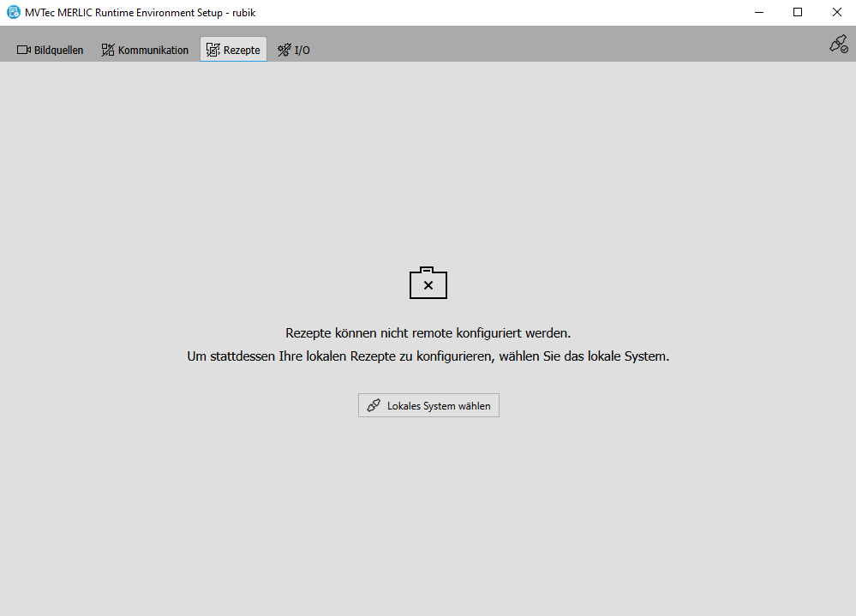856x616 pixels.
Task: Maximize the MERLIC setup window
Action: [798, 12]
